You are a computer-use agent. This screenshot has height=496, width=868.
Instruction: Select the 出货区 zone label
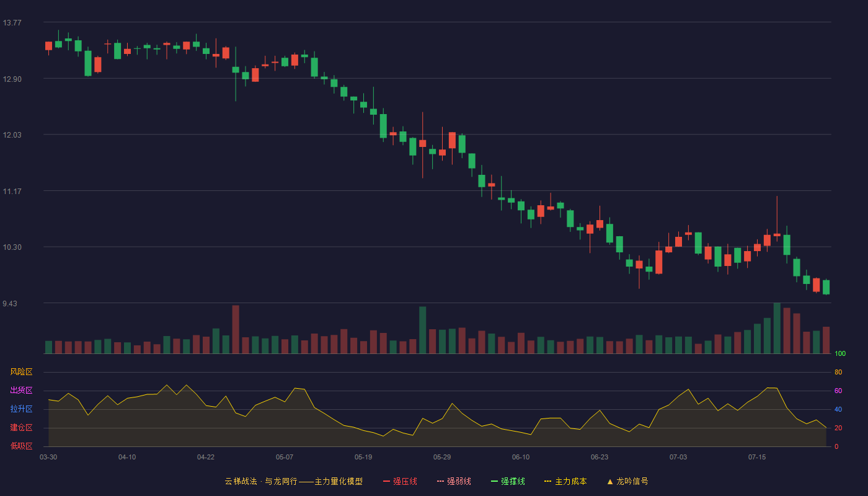[x=21, y=391]
